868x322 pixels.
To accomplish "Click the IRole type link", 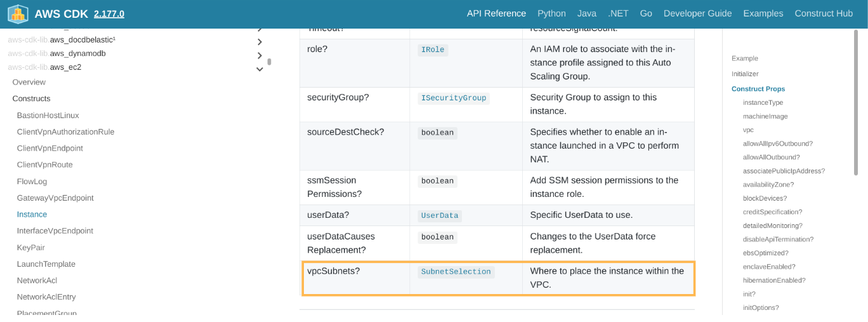I will click(x=433, y=50).
